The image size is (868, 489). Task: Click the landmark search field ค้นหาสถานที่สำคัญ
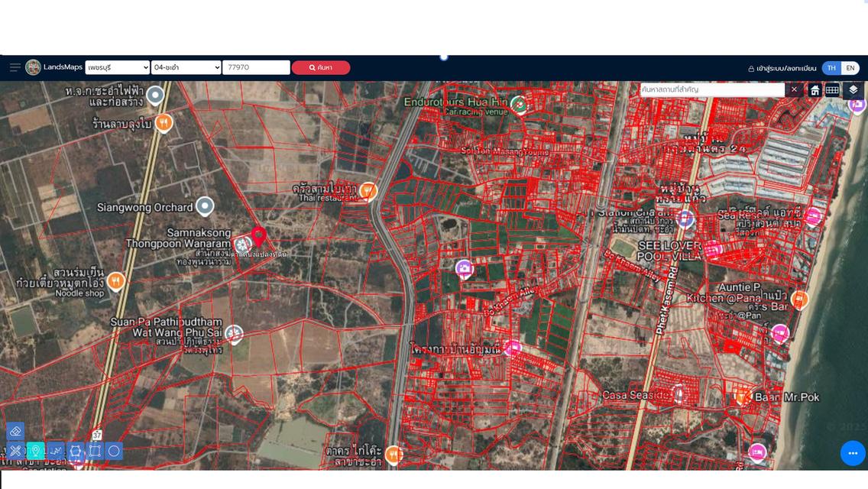712,89
